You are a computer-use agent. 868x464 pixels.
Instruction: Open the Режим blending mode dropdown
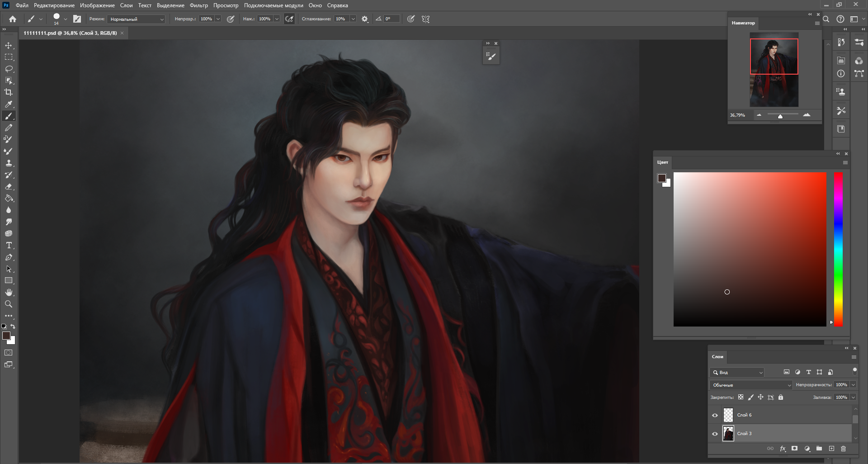(x=137, y=19)
